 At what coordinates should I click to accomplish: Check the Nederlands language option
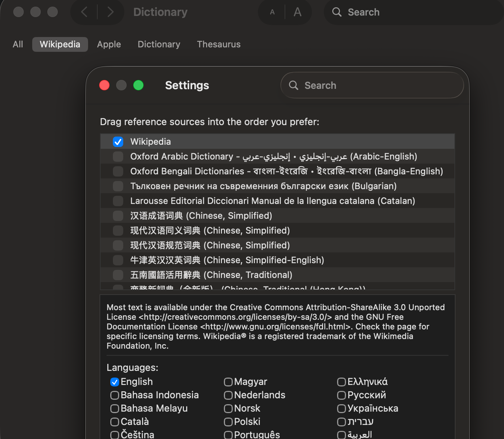(x=228, y=395)
